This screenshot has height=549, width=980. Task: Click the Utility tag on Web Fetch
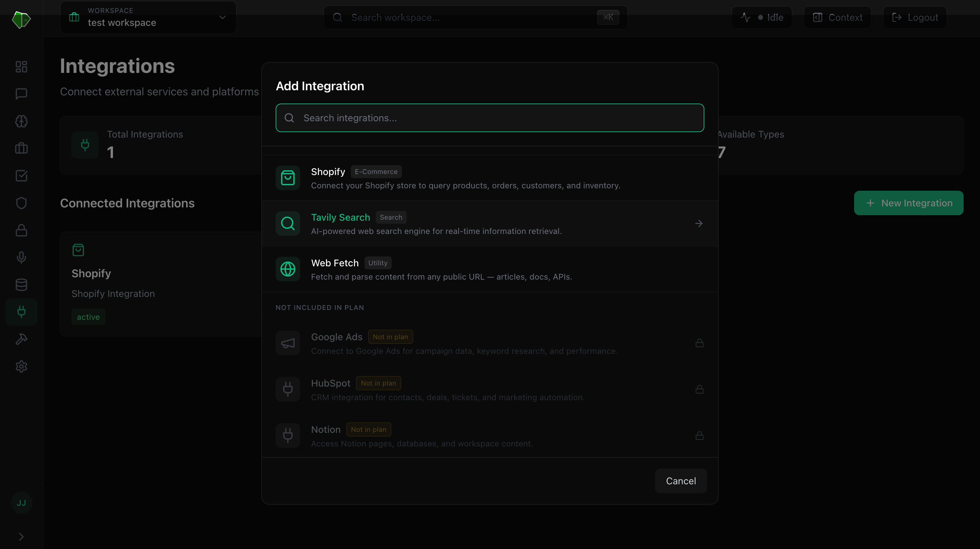point(378,263)
